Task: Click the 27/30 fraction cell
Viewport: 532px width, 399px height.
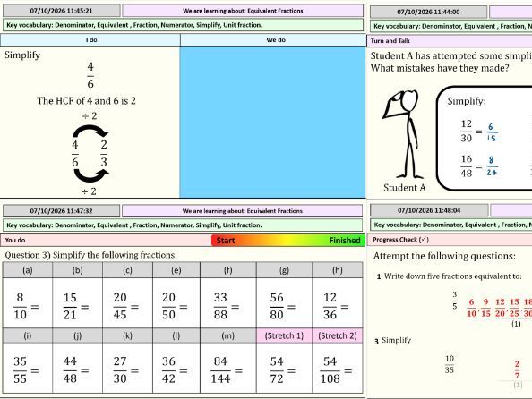Action: pos(127,368)
